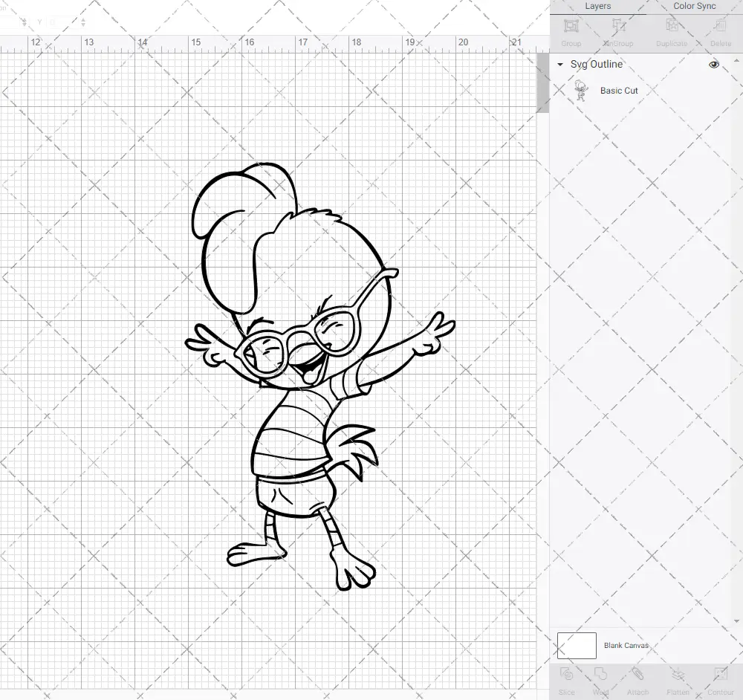This screenshot has width=743, height=700.
Task: Click the canvas vertical scrollbar thumb
Action: 542,82
